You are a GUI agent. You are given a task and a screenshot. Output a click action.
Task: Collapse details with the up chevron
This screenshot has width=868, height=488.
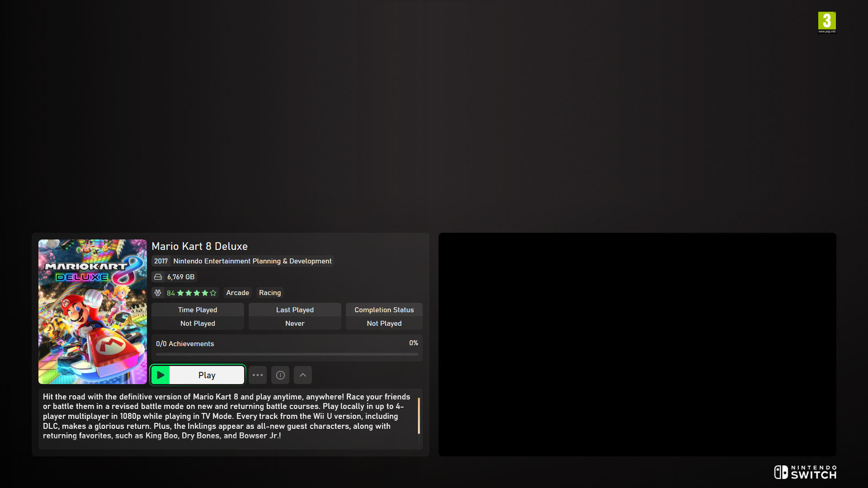pyautogui.click(x=303, y=375)
